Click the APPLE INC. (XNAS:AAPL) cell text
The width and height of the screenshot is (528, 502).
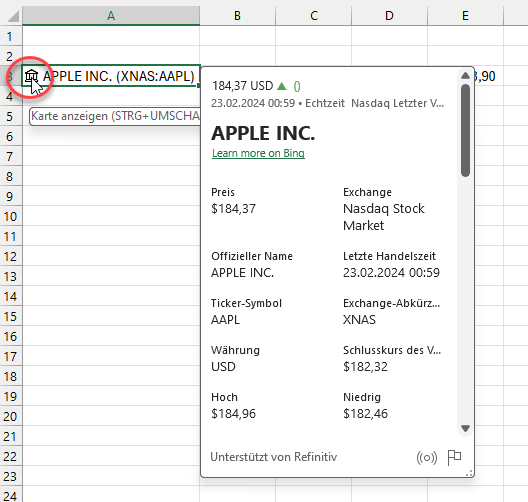tap(119, 76)
